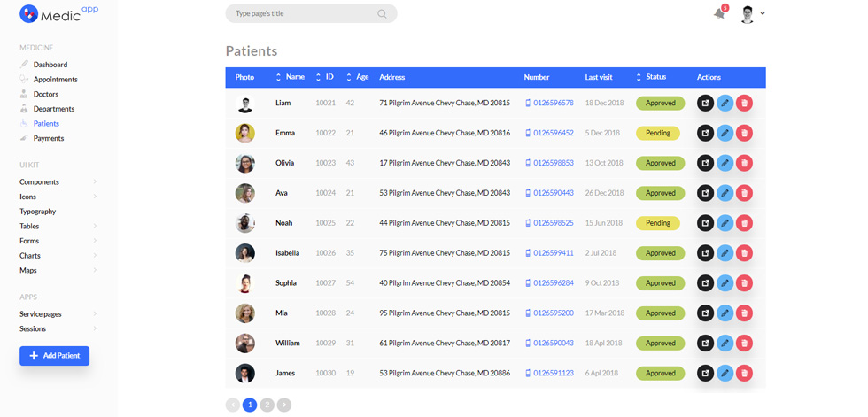868x417 pixels.
Task: Click Sophia's patient photo
Action: click(245, 283)
